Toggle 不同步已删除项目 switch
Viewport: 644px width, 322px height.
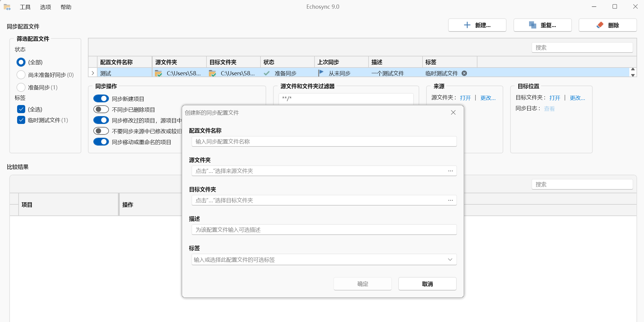tap(101, 109)
